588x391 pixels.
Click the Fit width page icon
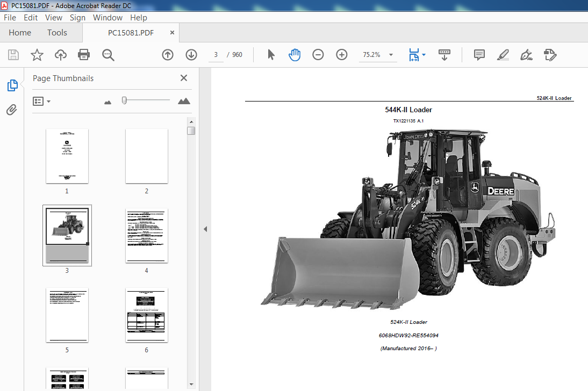414,55
